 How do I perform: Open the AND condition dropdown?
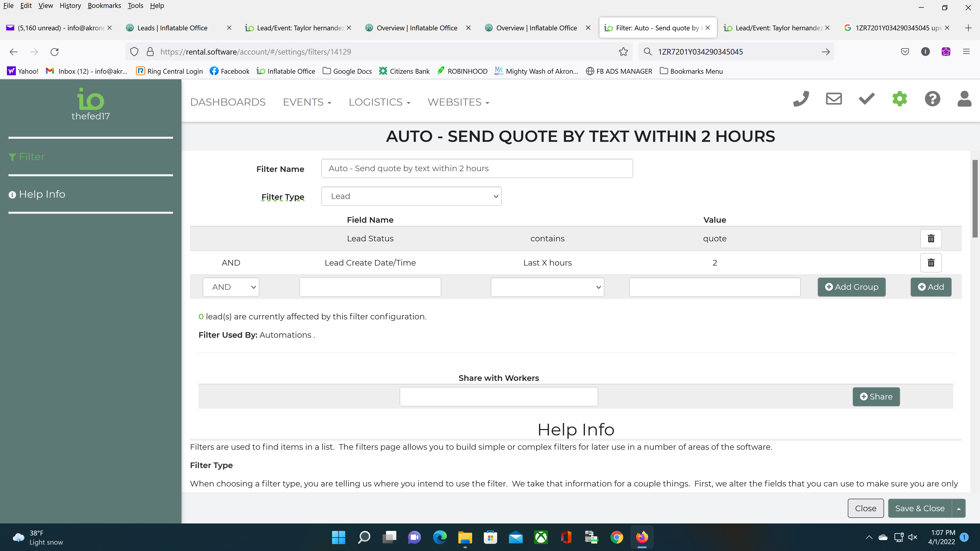(230, 287)
